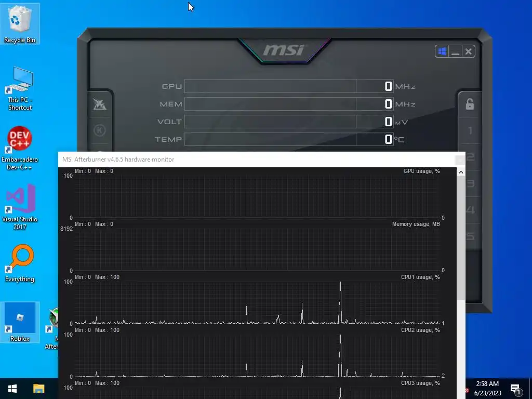Select the Roblox desktop shortcut

tap(20, 322)
